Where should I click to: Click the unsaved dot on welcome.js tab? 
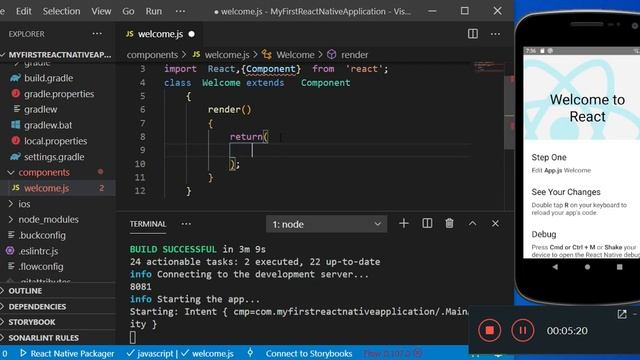(191, 34)
